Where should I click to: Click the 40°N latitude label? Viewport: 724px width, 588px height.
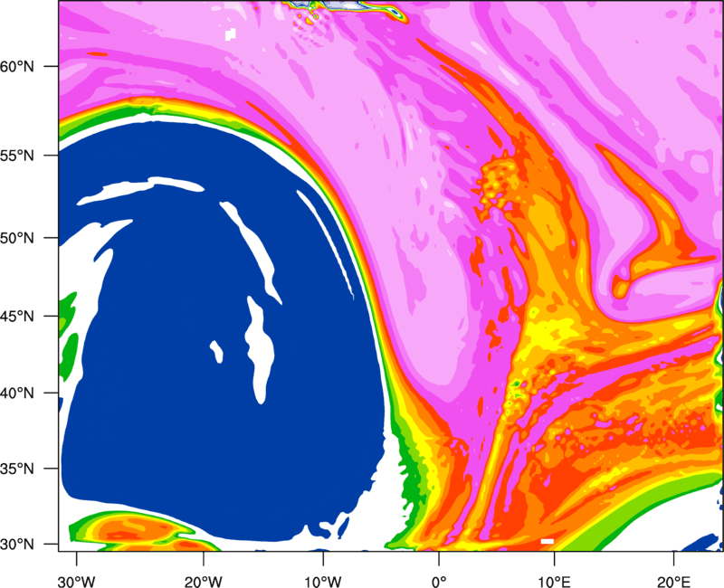coord(17,393)
